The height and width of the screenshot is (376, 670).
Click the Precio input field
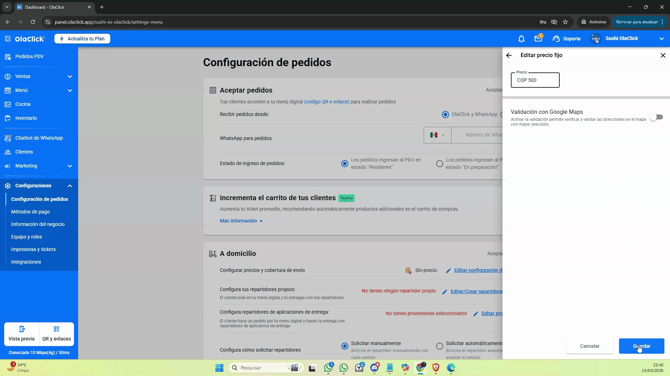[535, 80]
